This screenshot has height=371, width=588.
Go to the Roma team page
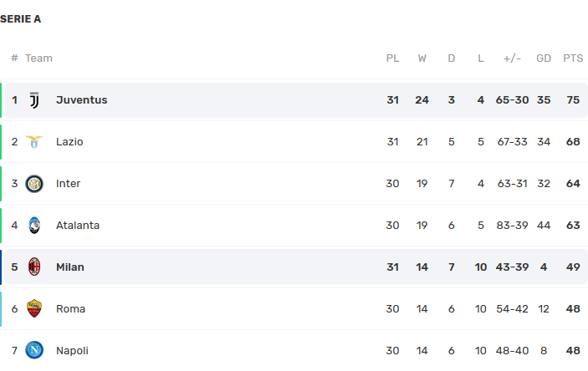(70, 309)
